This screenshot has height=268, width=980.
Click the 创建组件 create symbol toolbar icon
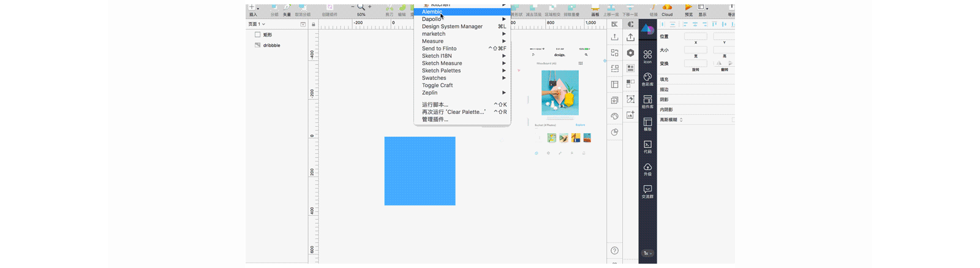click(330, 10)
